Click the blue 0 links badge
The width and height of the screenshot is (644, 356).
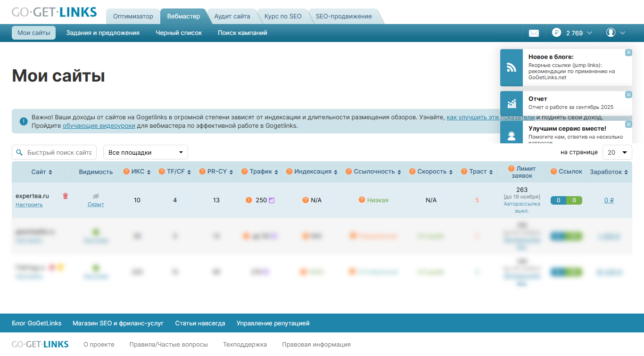point(559,200)
